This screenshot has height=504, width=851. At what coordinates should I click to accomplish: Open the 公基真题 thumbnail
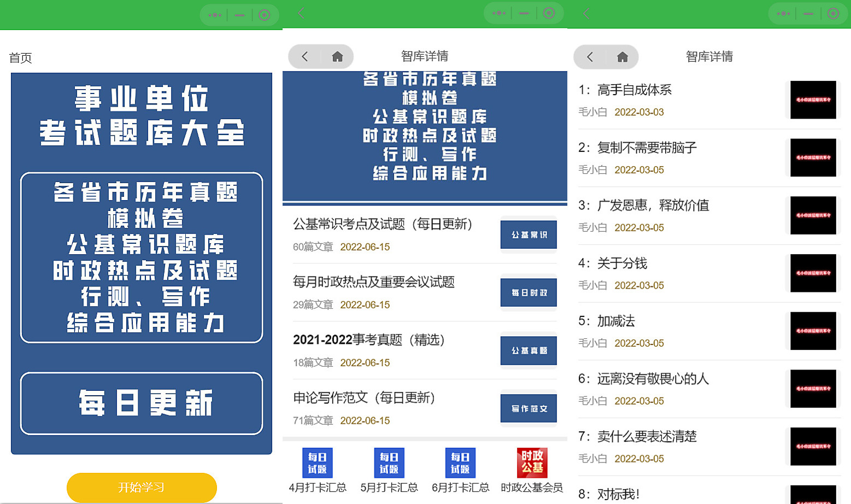tap(529, 350)
